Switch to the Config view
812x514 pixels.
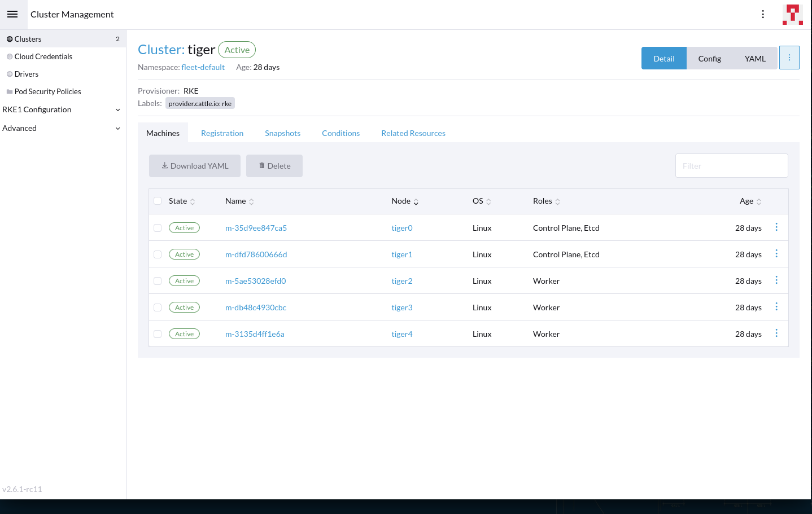coord(709,58)
